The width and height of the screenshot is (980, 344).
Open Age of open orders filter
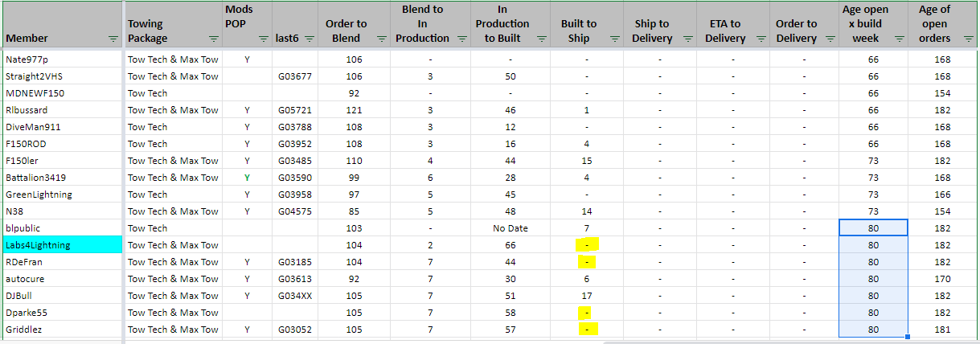(967, 39)
